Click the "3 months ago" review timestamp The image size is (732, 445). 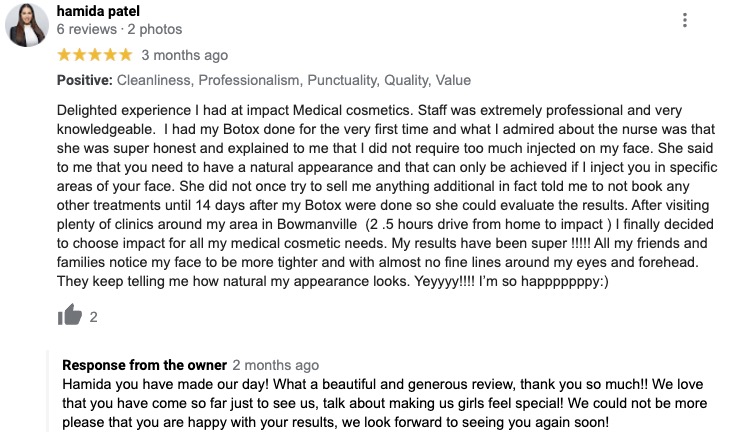(x=185, y=55)
